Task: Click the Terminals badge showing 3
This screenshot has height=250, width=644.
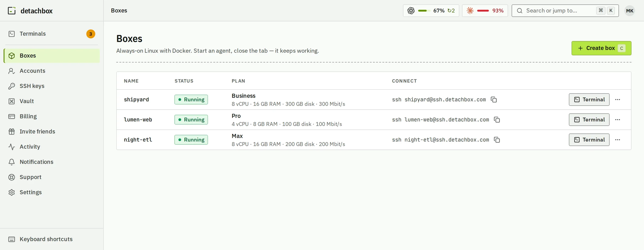Action: click(x=91, y=34)
